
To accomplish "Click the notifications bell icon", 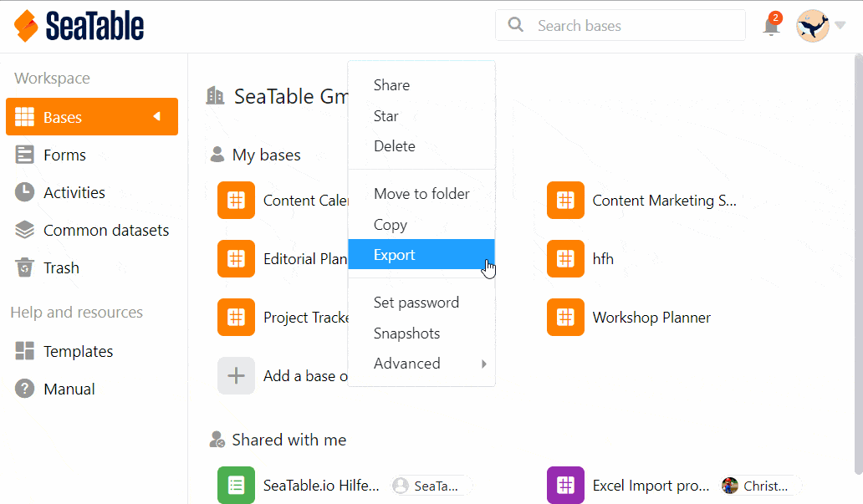I will point(771,26).
